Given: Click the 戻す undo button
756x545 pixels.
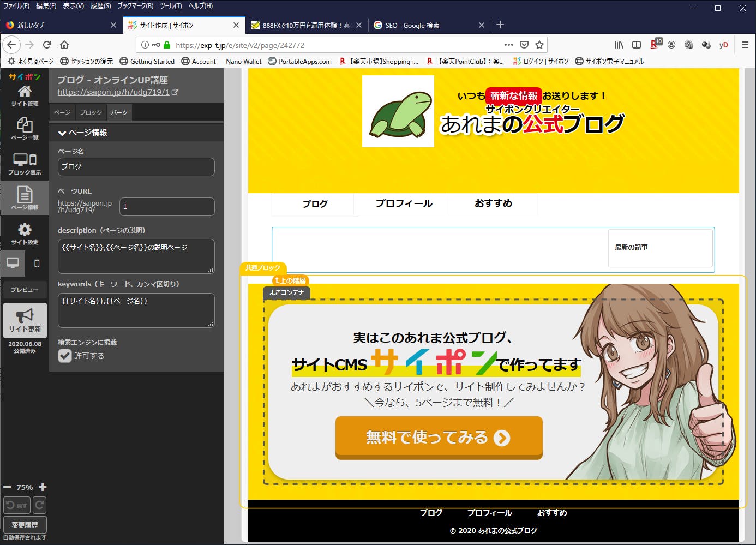Looking at the screenshot, I should (17, 505).
